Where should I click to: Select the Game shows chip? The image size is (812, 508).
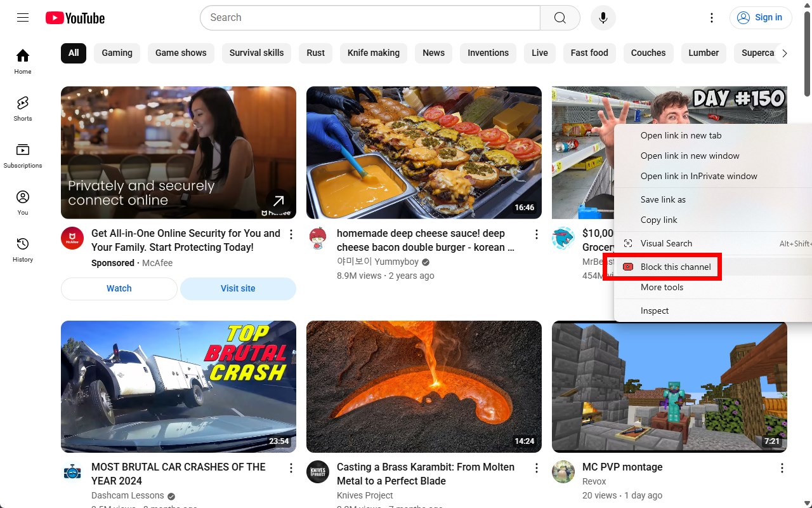click(181, 53)
